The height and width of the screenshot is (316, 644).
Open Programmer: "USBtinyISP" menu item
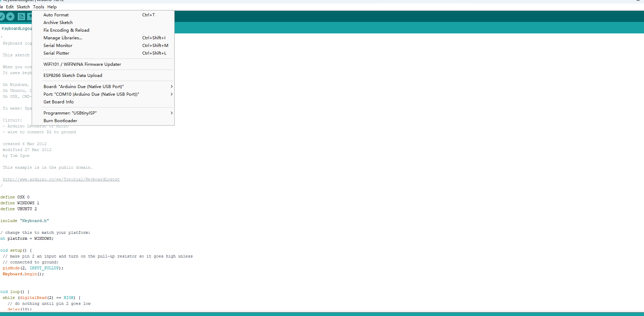(103, 113)
